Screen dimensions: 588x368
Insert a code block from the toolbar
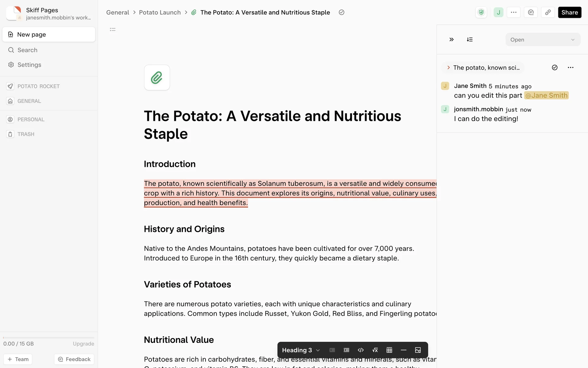point(361,350)
